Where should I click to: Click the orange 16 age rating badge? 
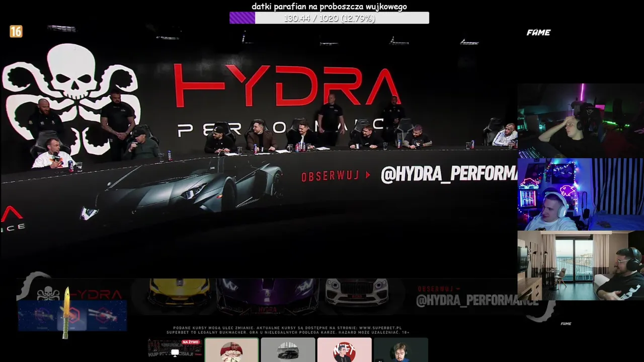coord(16,32)
